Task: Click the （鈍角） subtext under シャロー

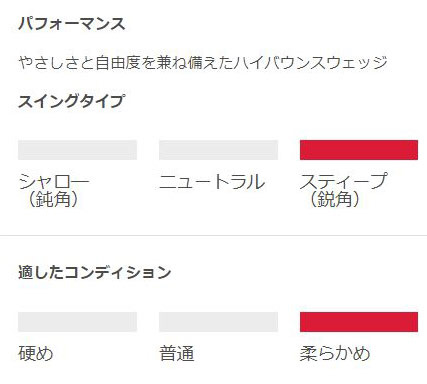Action: 54,200
